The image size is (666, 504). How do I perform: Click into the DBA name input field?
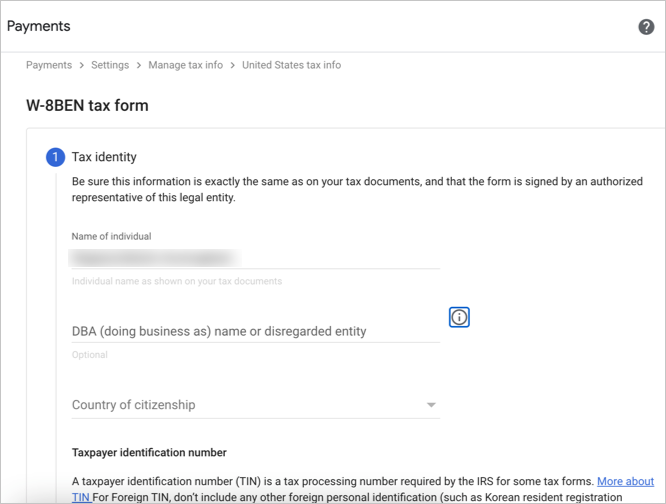[x=255, y=331]
